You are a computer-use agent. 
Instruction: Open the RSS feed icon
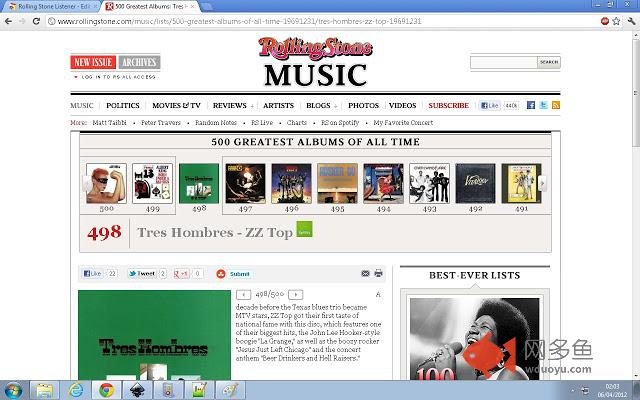pyautogui.click(x=556, y=105)
